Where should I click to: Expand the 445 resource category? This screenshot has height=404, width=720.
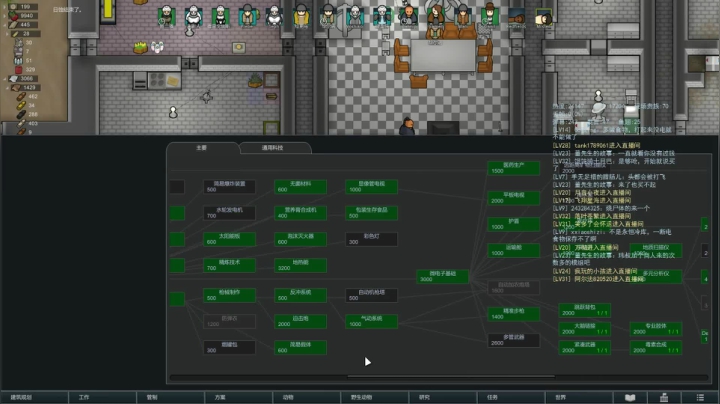5,25
